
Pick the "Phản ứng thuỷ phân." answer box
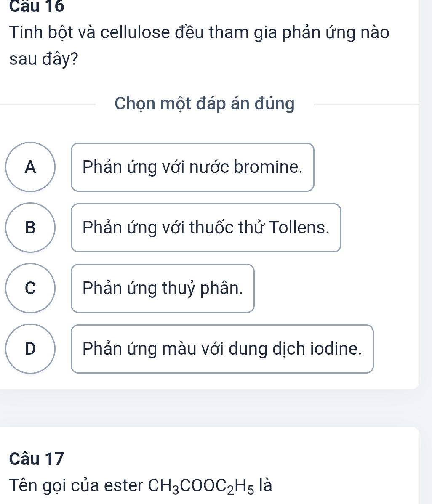(x=163, y=288)
